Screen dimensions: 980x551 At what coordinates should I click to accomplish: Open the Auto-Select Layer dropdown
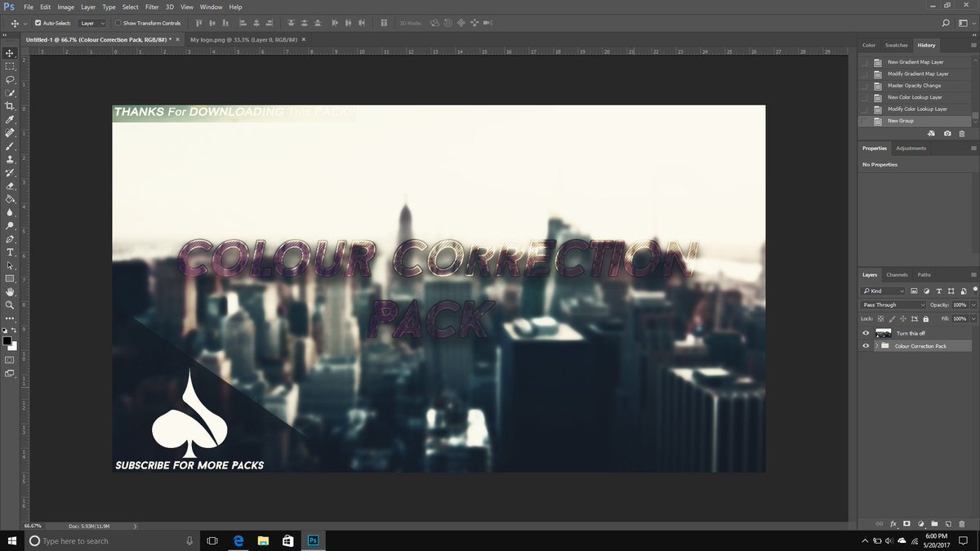coord(91,23)
